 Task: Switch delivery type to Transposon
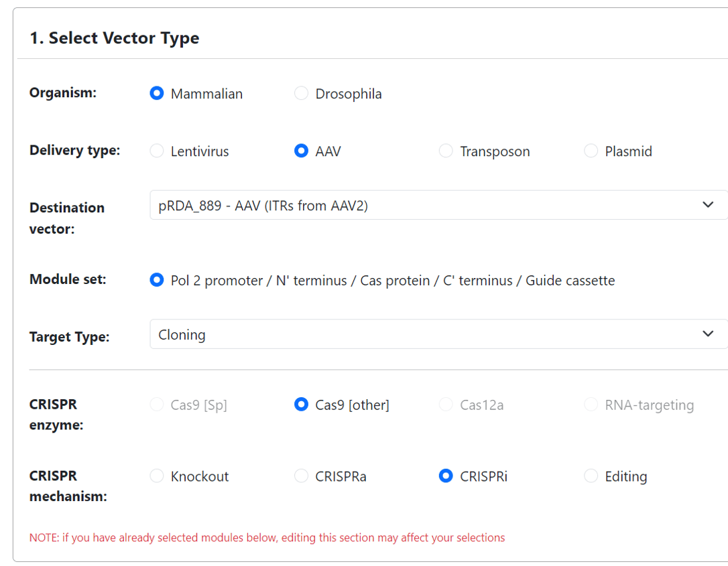tap(446, 151)
